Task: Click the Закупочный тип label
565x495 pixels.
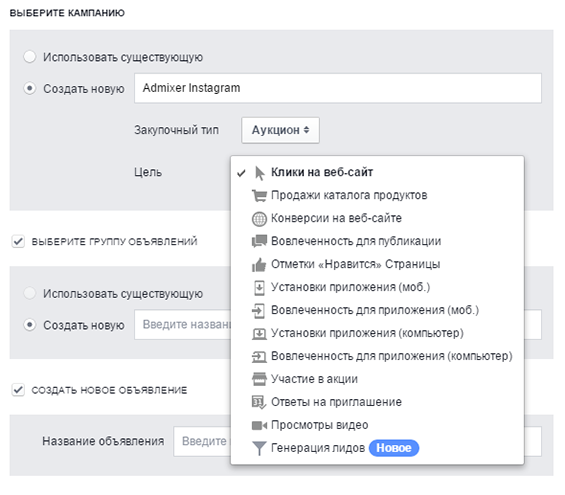Action: click(177, 130)
